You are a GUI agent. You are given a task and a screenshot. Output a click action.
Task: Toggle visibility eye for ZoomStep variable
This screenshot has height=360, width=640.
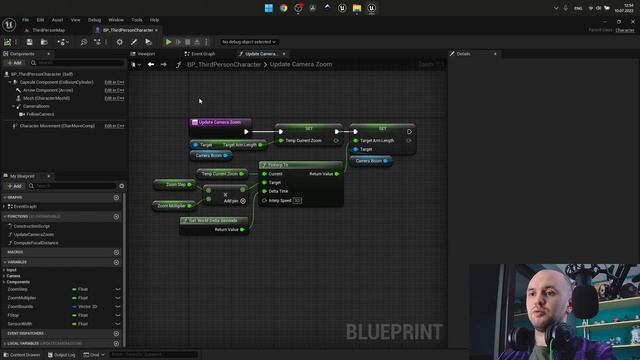point(118,289)
